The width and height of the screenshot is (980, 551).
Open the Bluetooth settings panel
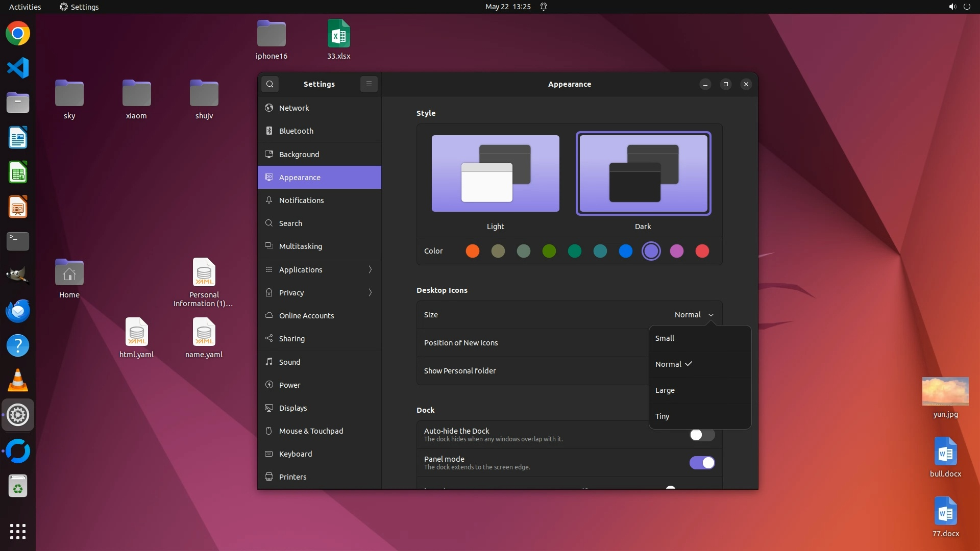tap(296, 131)
